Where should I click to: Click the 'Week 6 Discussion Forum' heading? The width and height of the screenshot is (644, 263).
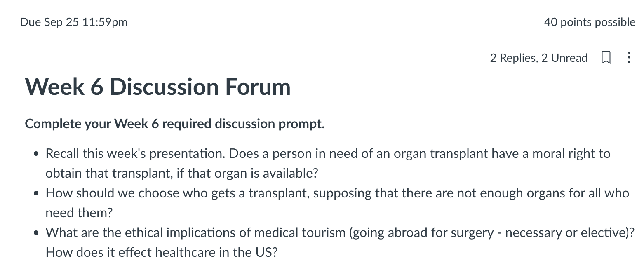click(158, 87)
